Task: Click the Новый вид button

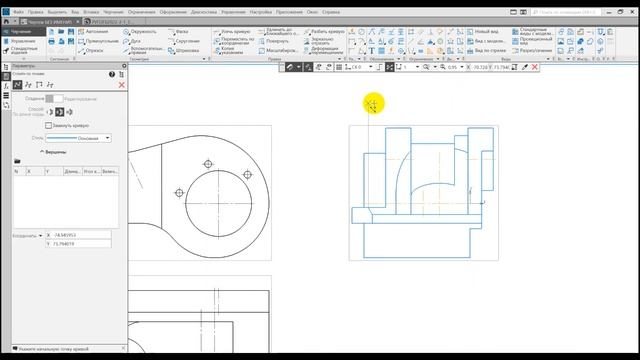Action: [x=483, y=31]
